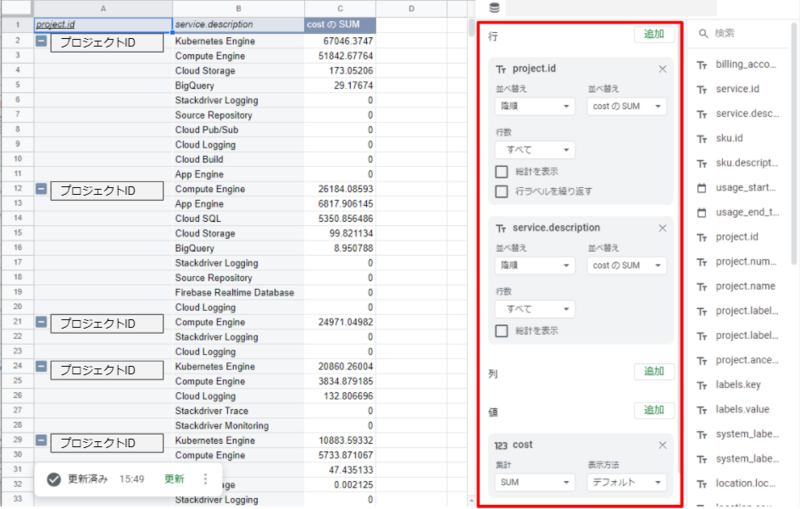The image size is (800, 509).
Task: Click the text-type icon next to project.name field
Action: [x=702, y=287]
